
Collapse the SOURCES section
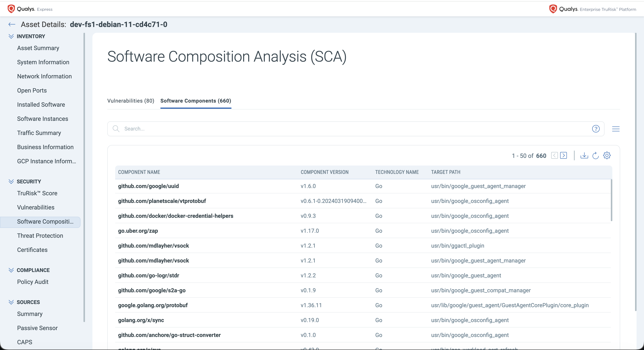point(11,302)
